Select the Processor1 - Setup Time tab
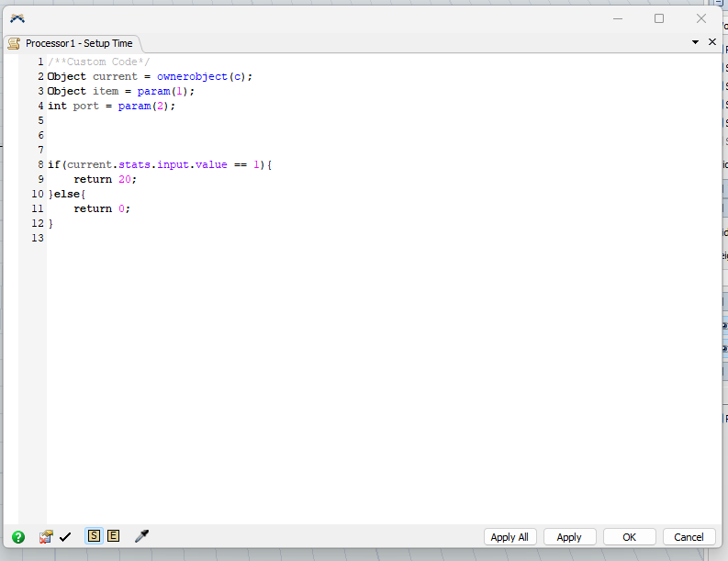Screen dimensions: 728x561 [x=78, y=43]
